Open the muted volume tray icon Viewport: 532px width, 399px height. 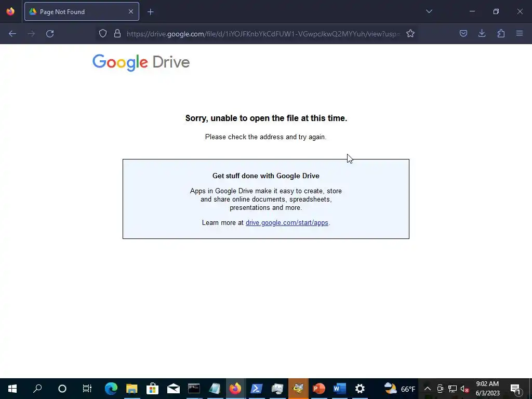point(465,389)
